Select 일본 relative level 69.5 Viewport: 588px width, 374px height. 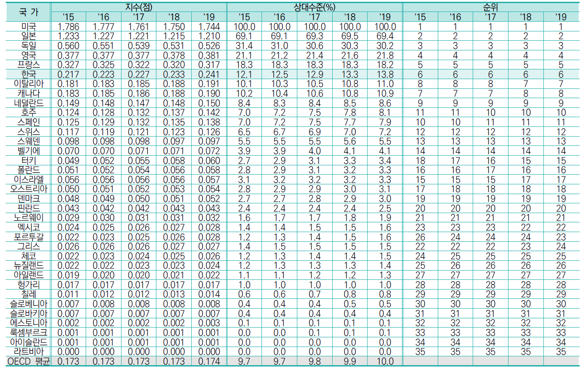tap(349, 36)
